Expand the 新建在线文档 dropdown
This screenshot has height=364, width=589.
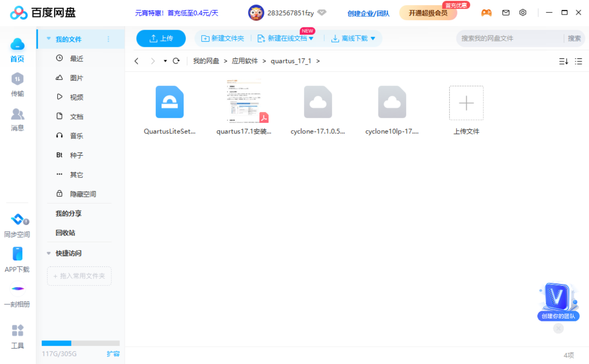pyautogui.click(x=311, y=39)
